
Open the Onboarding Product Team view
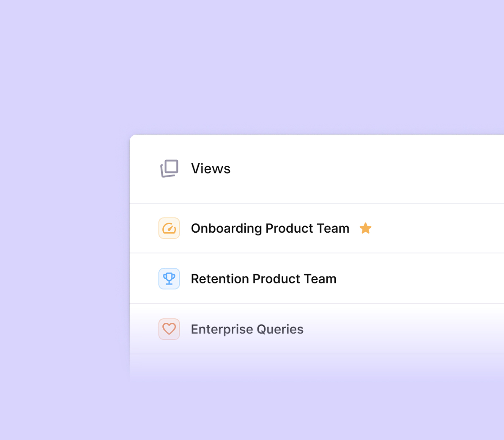[270, 228]
